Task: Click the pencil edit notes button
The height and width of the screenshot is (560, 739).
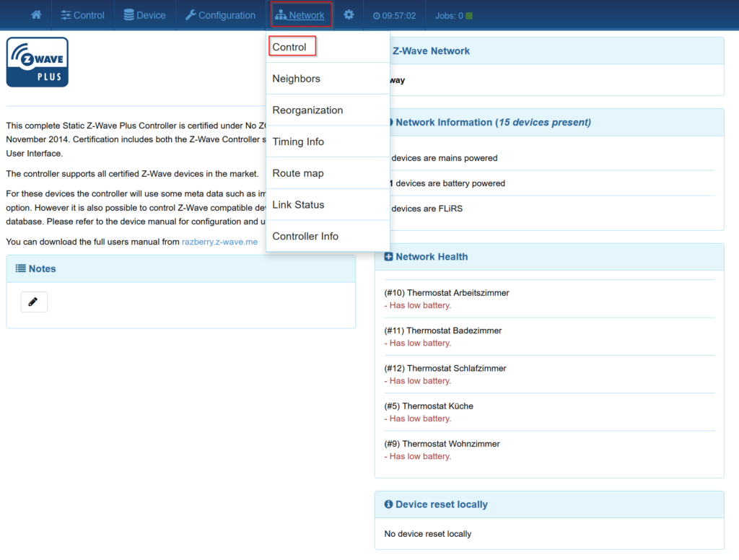Action: point(34,302)
